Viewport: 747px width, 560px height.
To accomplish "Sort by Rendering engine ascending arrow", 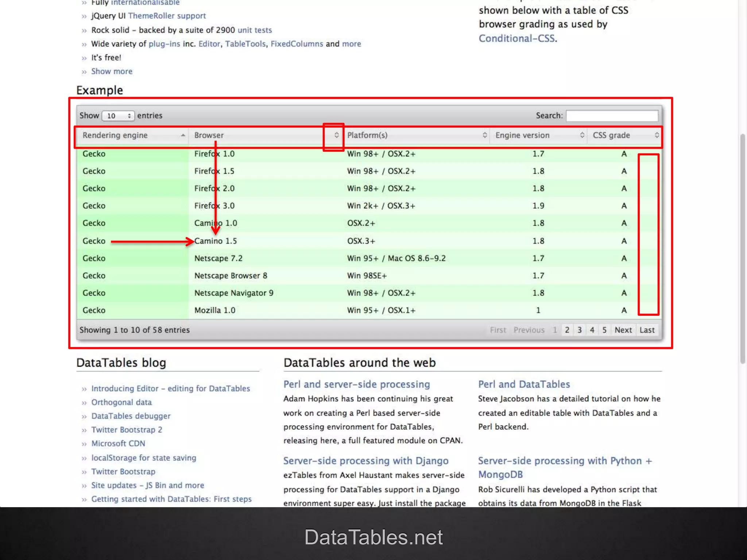I will coord(183,135).
